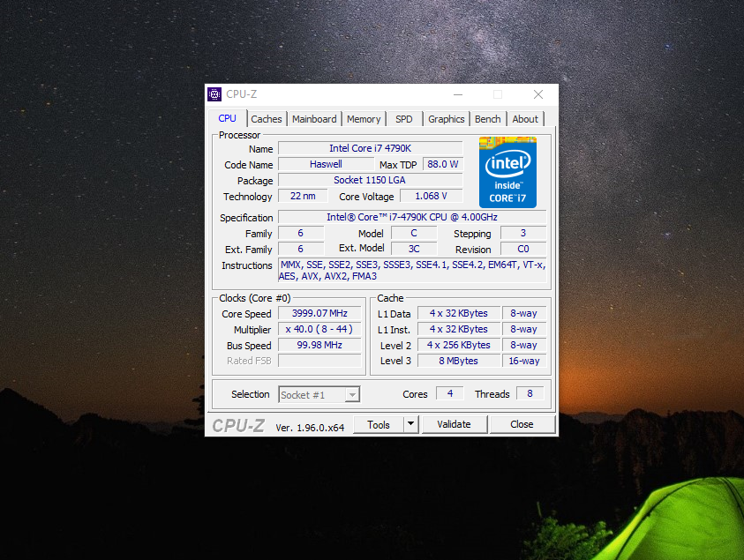Click the Code Name value Haswell

click(326, 164)
